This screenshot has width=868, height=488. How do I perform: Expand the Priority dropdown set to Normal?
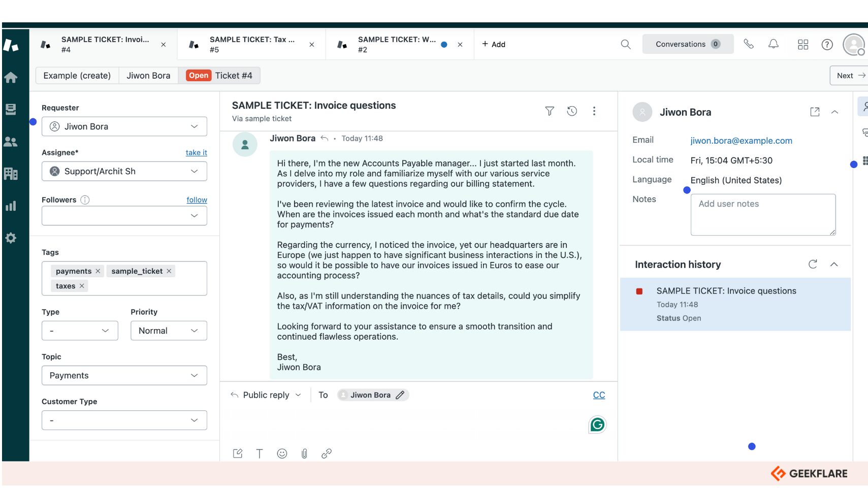click(169, 331)
